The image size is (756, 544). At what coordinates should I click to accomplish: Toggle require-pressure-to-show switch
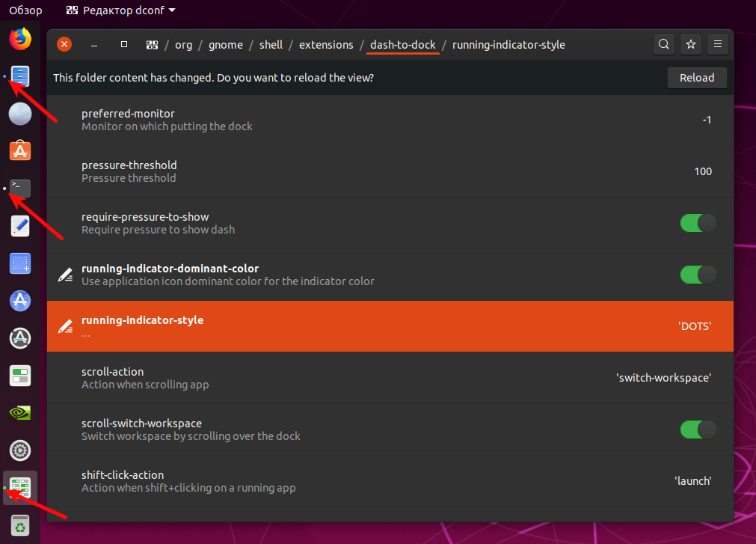698,223
